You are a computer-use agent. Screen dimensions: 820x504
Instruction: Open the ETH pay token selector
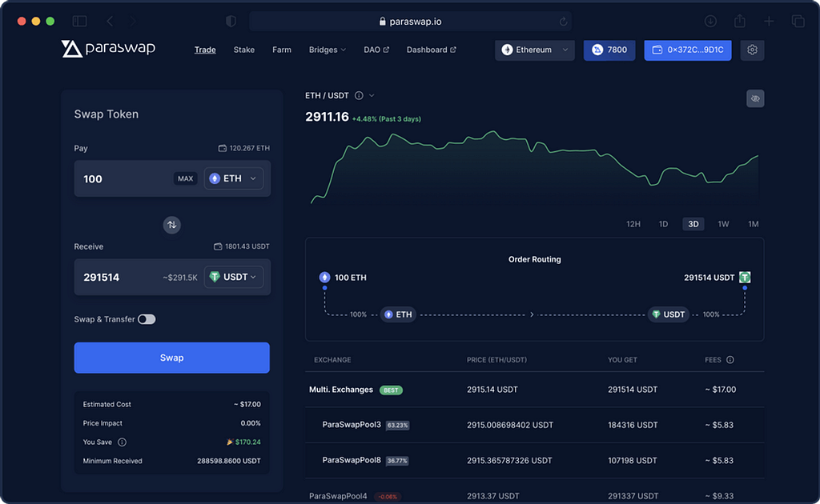233,178
